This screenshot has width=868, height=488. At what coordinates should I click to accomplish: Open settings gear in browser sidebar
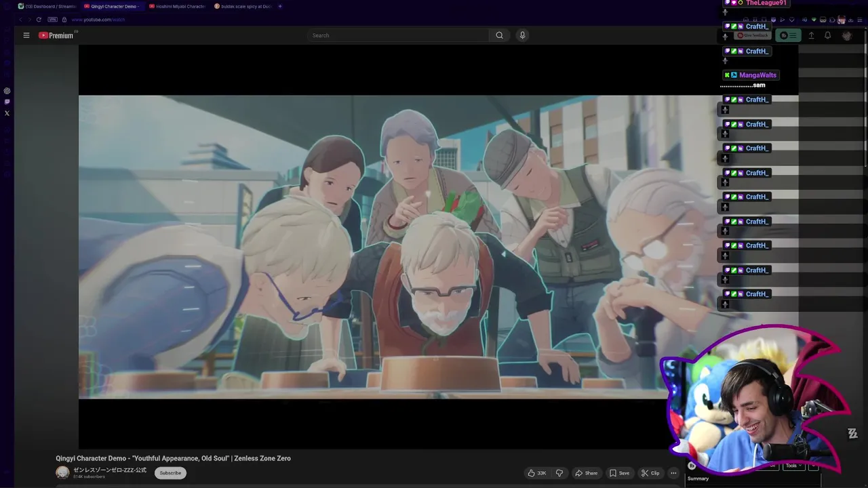point(7,91)
